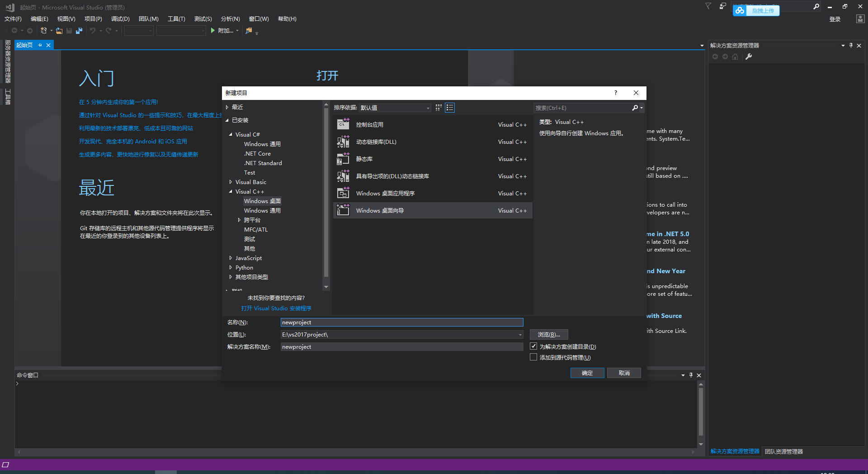
Task: Click the tab list dropdown arrow beside start page
Action: 702,46
